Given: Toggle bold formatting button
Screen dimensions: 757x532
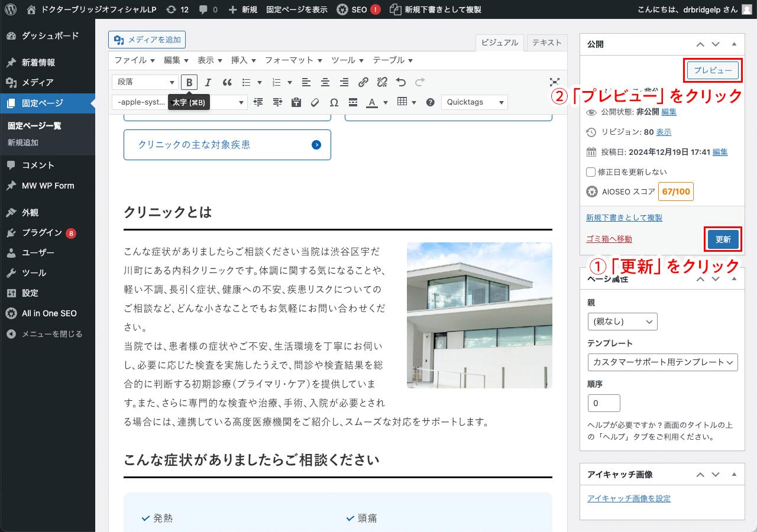Looking at the screenshot, I should point(189,82).
